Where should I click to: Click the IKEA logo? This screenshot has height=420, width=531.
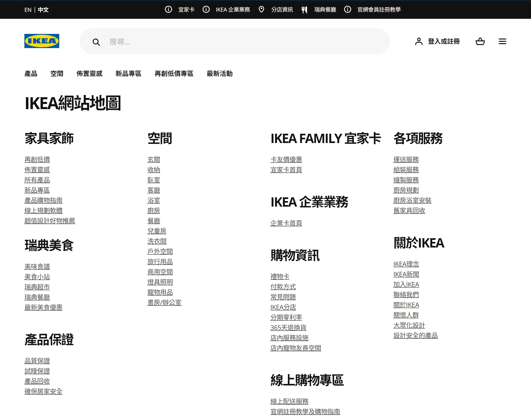[42, 41]
